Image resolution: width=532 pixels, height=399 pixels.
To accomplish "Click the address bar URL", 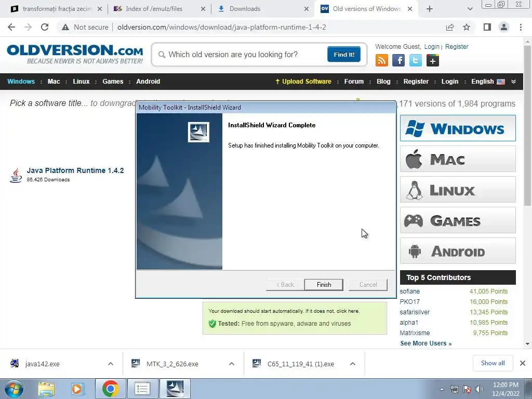I will pyautogui.click(x=221, y=27).
